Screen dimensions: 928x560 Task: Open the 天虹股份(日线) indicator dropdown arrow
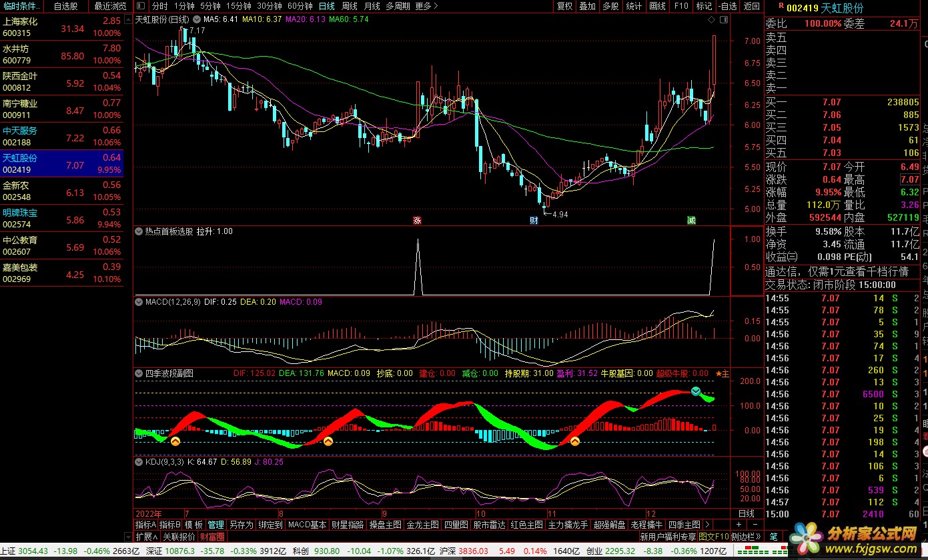click(195, 20)
